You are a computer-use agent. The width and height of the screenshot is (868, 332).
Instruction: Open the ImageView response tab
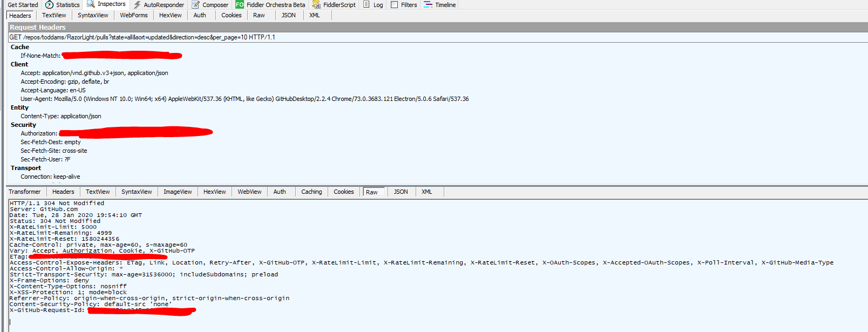pyautogui.click(x=178, y=192)
